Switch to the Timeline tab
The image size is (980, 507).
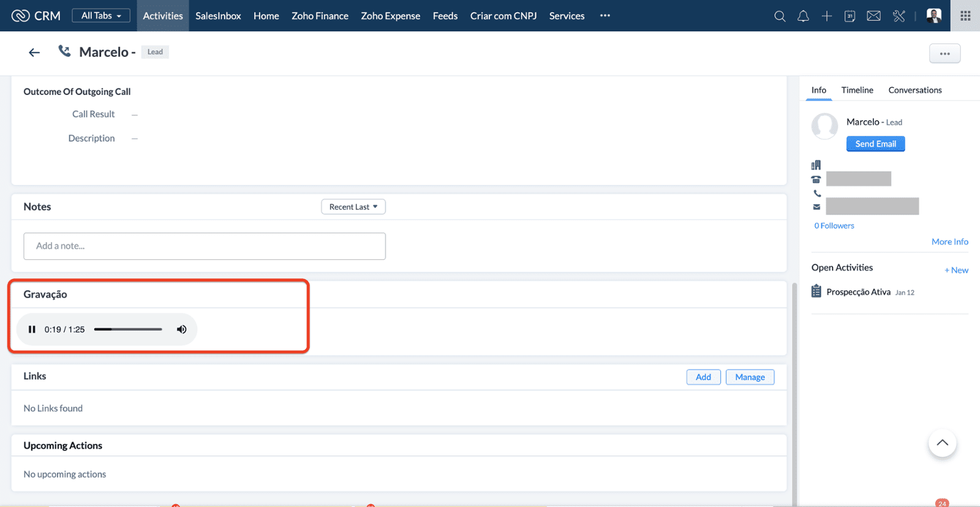pos(857,90)
